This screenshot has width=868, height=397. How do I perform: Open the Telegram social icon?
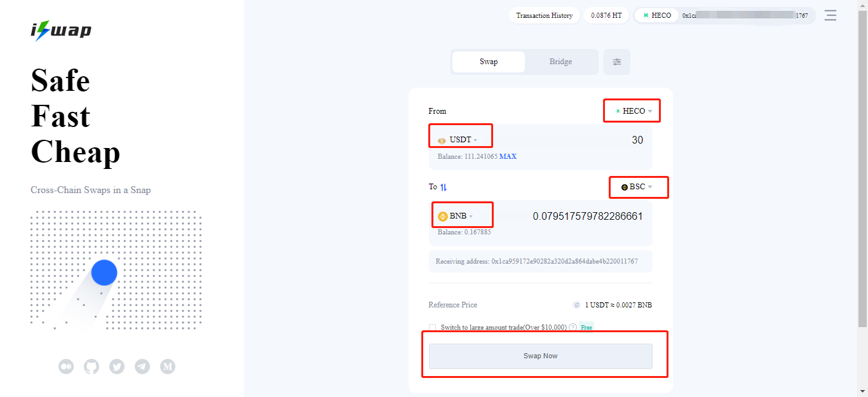142,367
